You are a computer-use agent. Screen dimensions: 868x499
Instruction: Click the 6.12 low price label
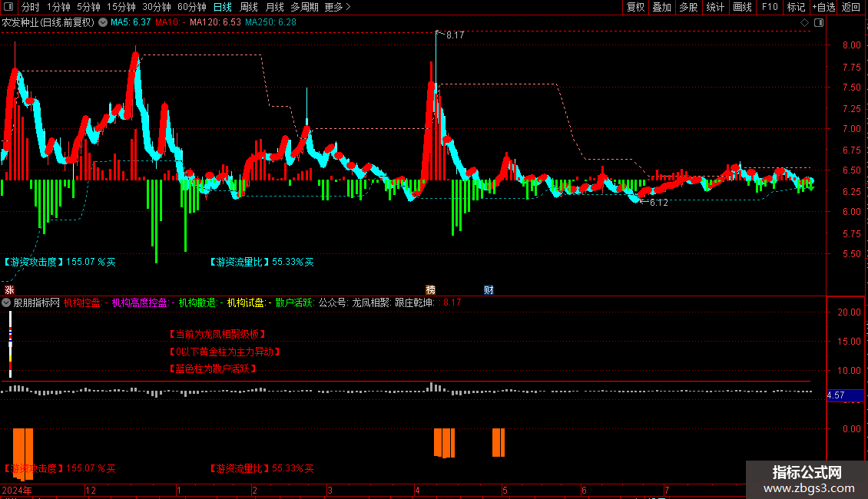click(x=658, y=203)
